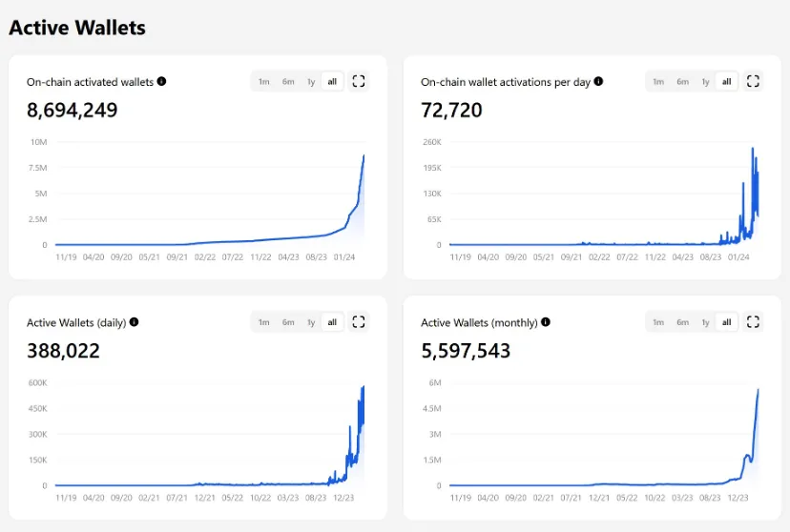Click the 8,694,249 activated wallets value
The image size is (790, 532).
coord(73,111)
